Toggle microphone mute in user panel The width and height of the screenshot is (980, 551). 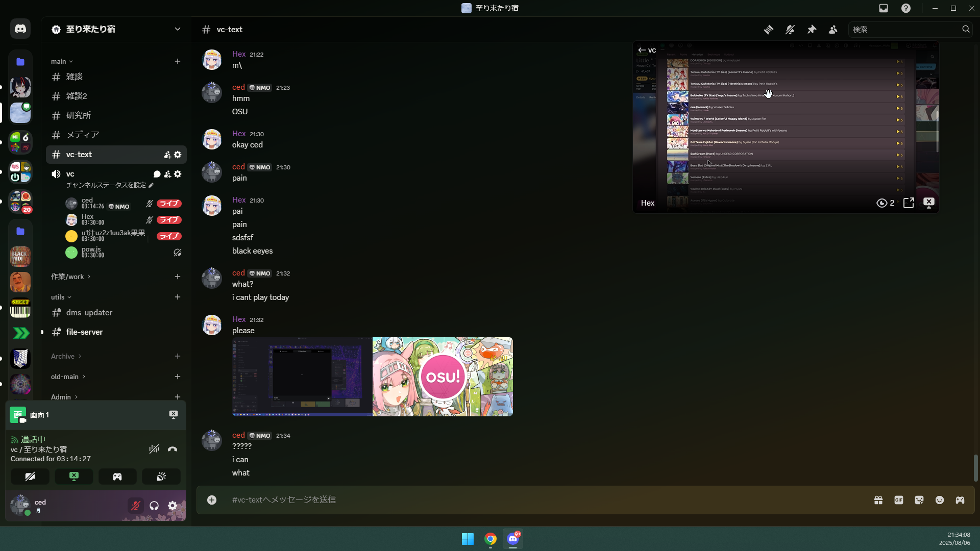point(136,506)
